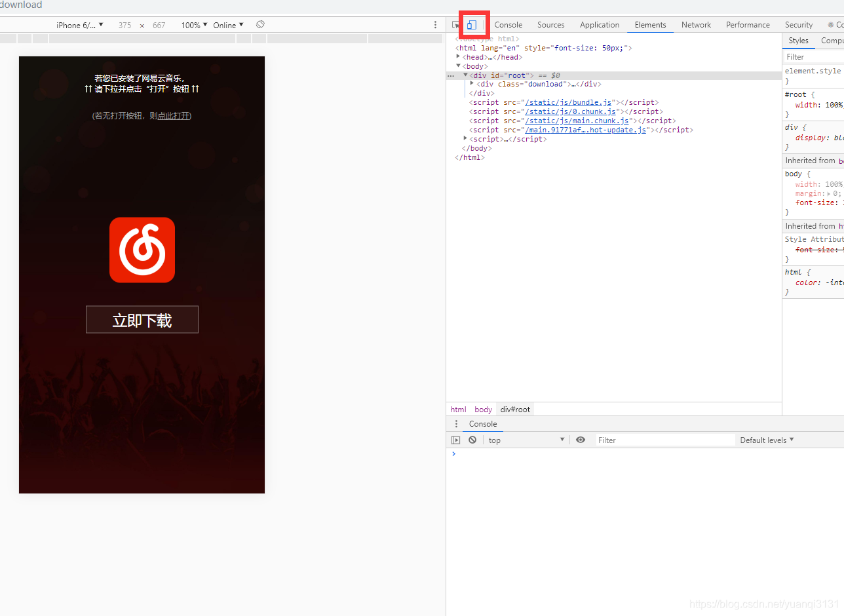Activate the inspect element picker icon
The image size is (844, 616).
pos(455,25)
